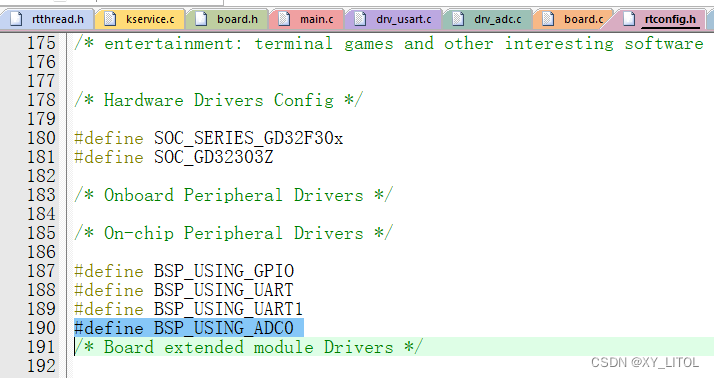This screenshot has height=378, width=714.
Task: Select the rtconfig.h tab
Action: point(660,19)
